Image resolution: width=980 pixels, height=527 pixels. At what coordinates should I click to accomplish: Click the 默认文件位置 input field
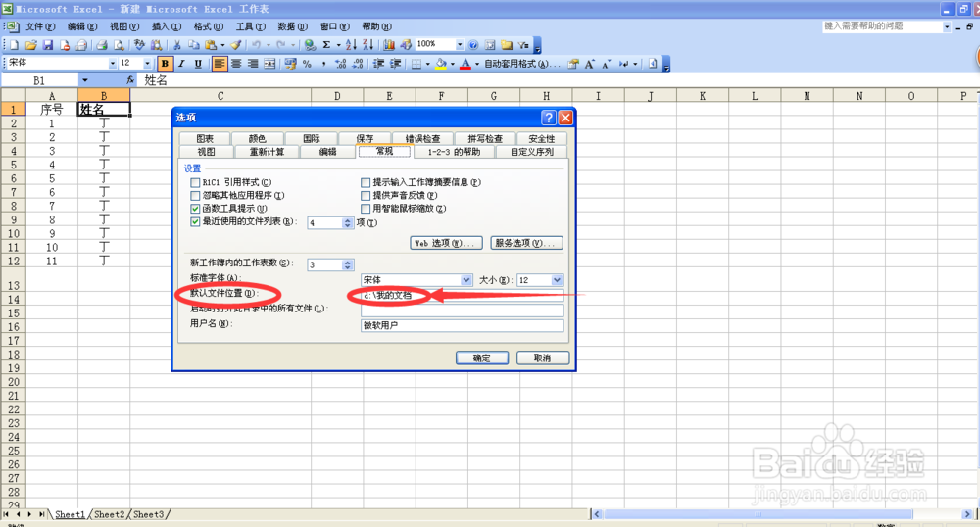(x=463, y=296)
